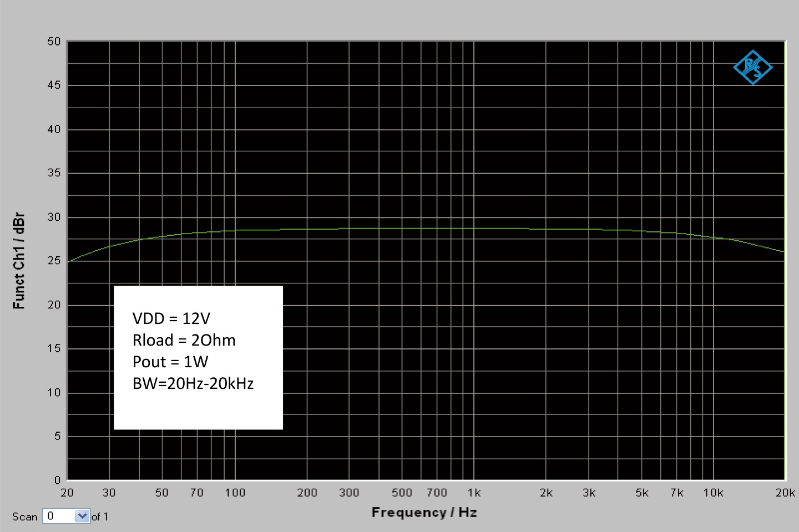Select the 'Funct Ch1 / dBr' axis title
This screenshot has height=532, width=799.
click(x=19, y=260)
